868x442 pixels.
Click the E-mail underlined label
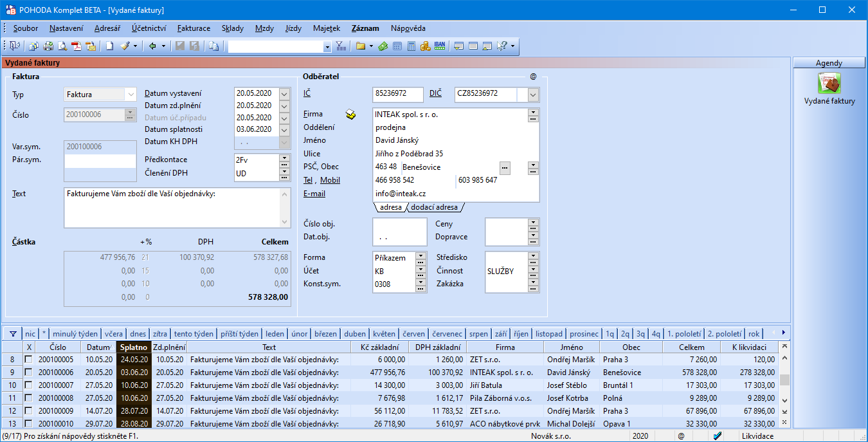314,193
